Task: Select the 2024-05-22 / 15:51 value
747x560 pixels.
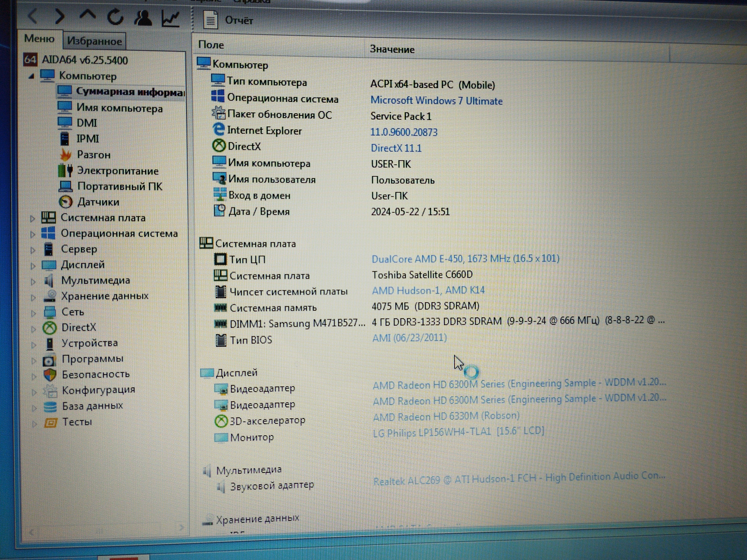Action: pos(410,212)
